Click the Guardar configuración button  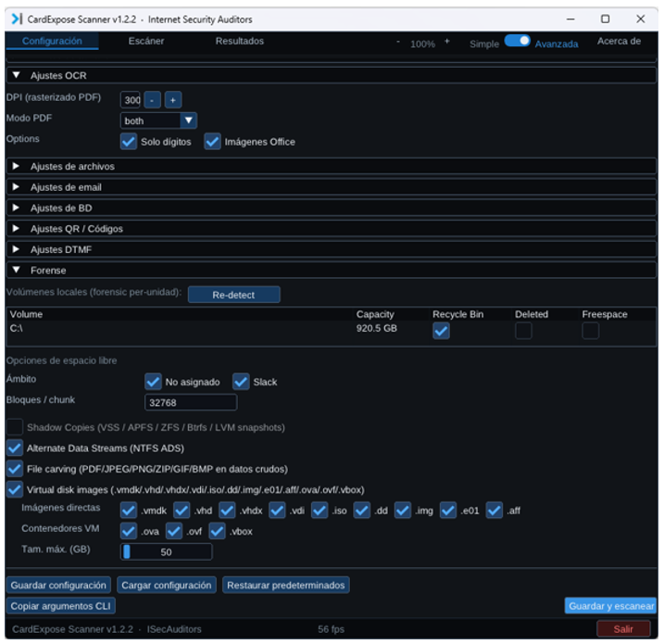[58, 585]
